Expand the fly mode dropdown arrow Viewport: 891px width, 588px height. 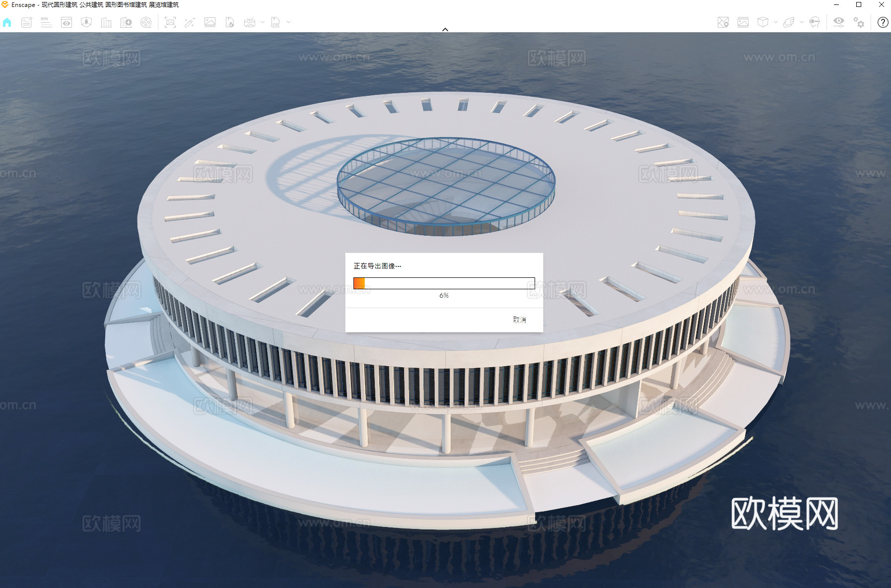pos(802,22)
